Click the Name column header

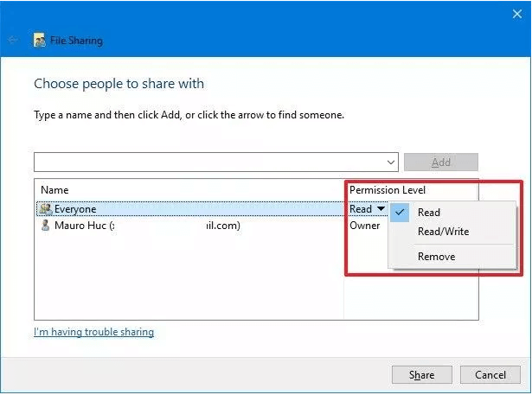tap(54, 190)
